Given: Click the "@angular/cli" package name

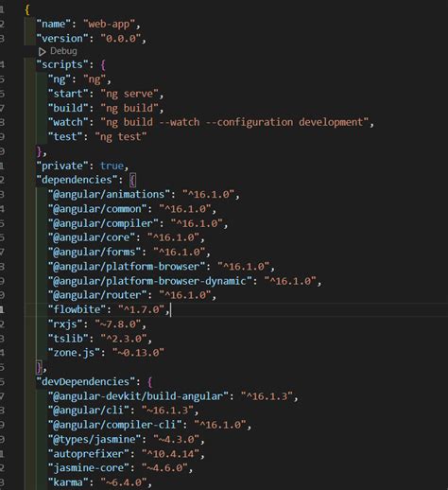Looking at the screenshot, I should click(x=89, y=411).
